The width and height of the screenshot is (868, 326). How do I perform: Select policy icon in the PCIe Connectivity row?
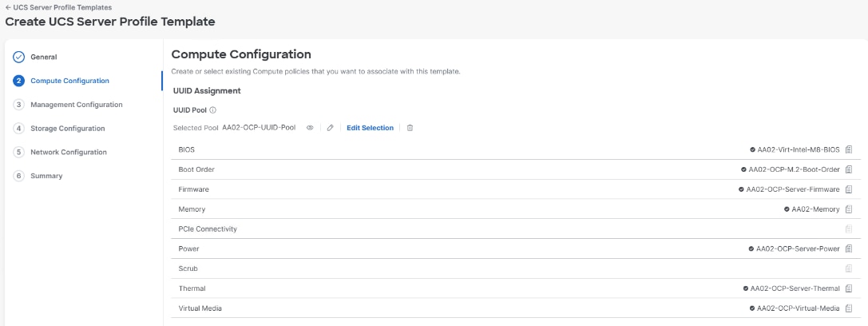849,229
